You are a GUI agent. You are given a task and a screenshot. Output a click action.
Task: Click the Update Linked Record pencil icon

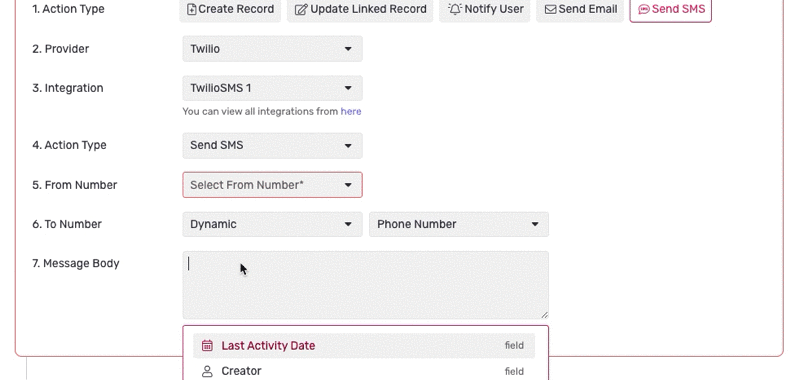tap(301, 9)
